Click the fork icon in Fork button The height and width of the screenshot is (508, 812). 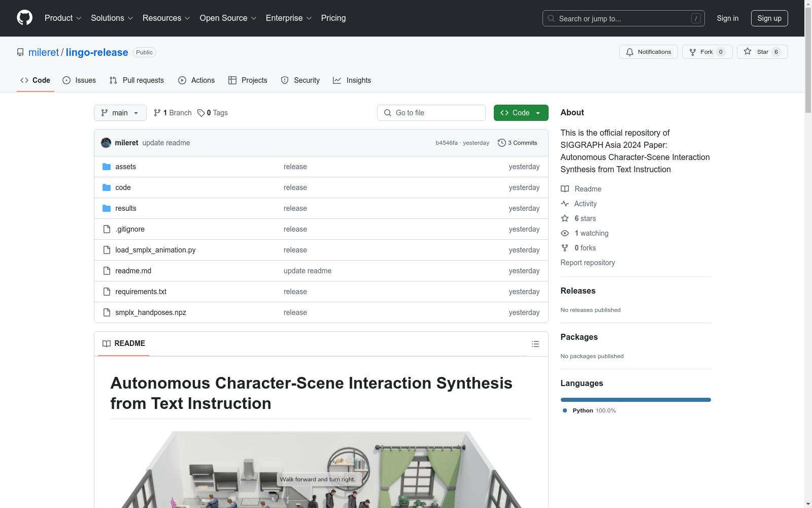[x=693, y=52]
